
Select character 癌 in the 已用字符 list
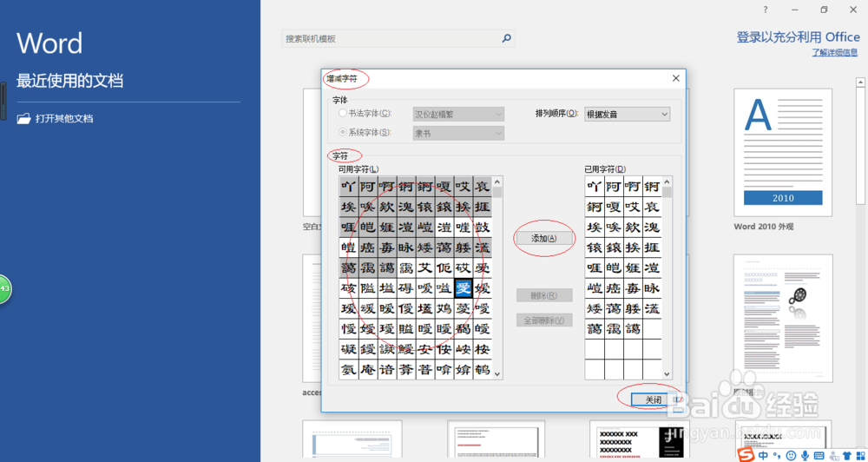pos(614,288)
